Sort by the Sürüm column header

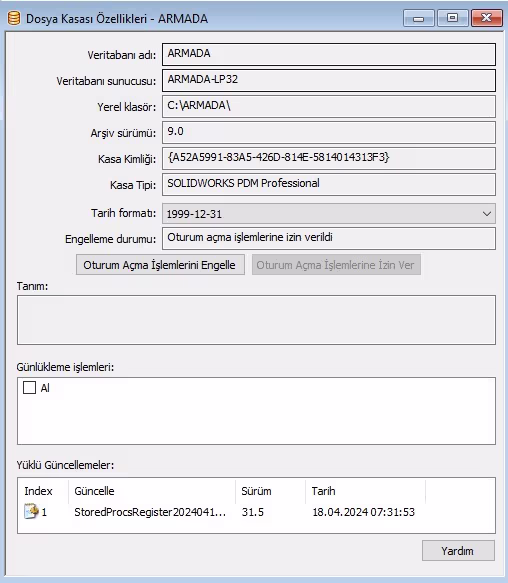pos(271,491)
